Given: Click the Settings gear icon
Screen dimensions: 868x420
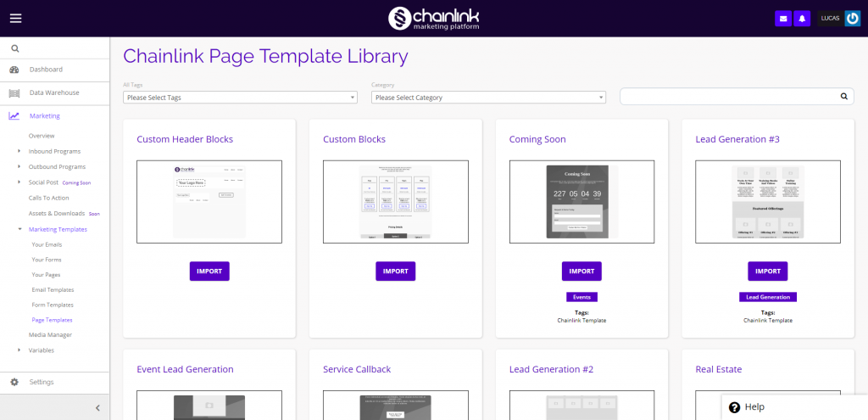Looking at the screenshot, I should point(14,383).
